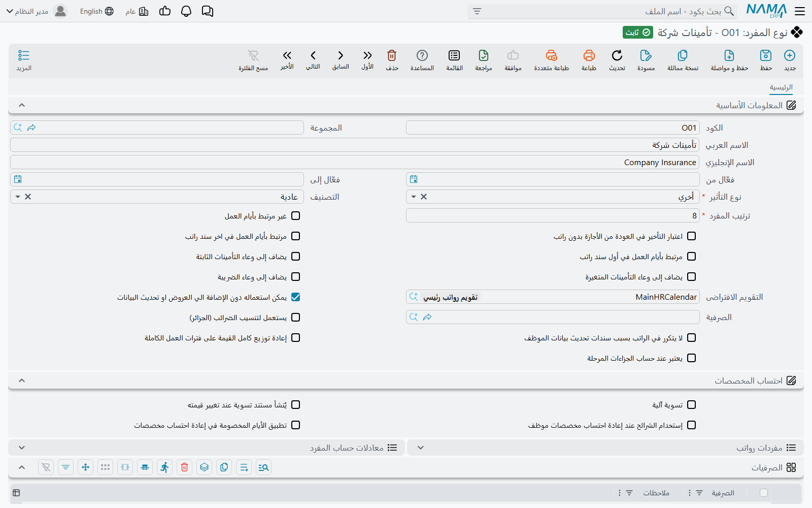Open the filter options menu in the search bar
This screenshot has height=508, width=812.
click(477, 11)
